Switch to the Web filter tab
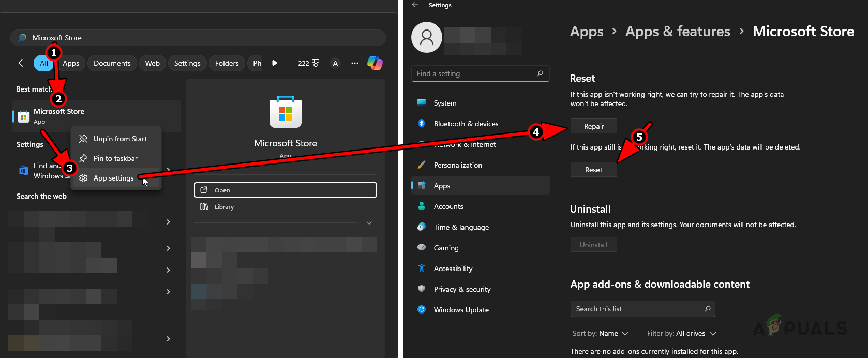868x358 pixels. 153,63
